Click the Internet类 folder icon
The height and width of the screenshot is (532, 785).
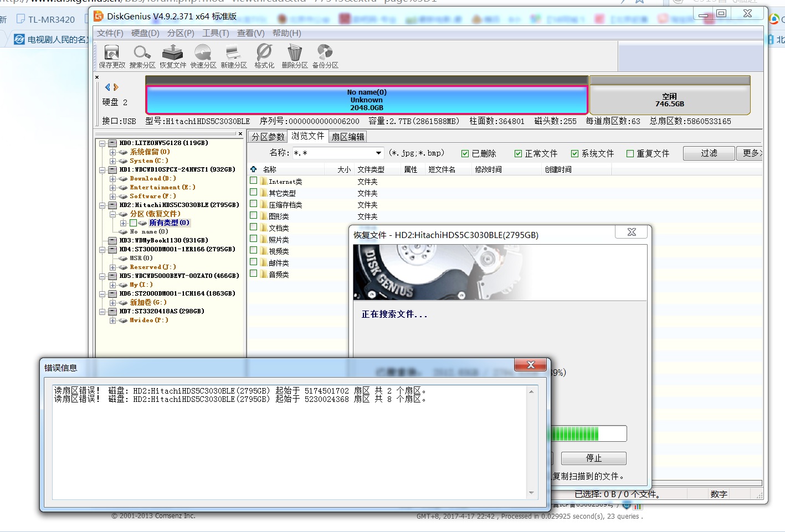[264, 181]
